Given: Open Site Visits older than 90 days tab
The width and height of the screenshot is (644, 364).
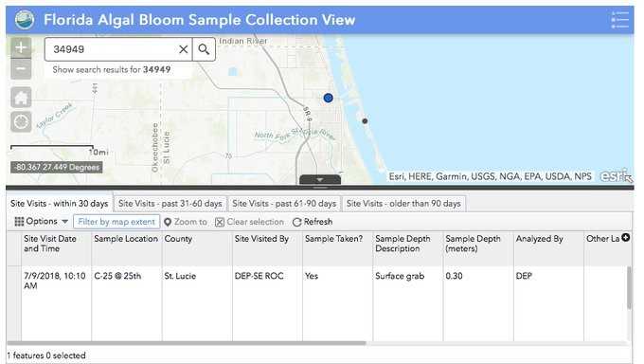Looking at the screenshot, I should 403,204.
